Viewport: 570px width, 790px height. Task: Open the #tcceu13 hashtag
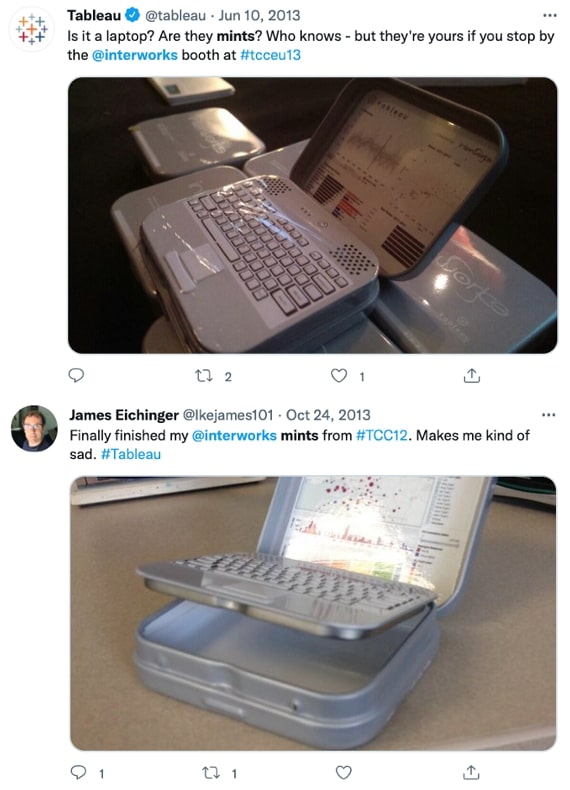pyautogui.click(x=270, y=54)
